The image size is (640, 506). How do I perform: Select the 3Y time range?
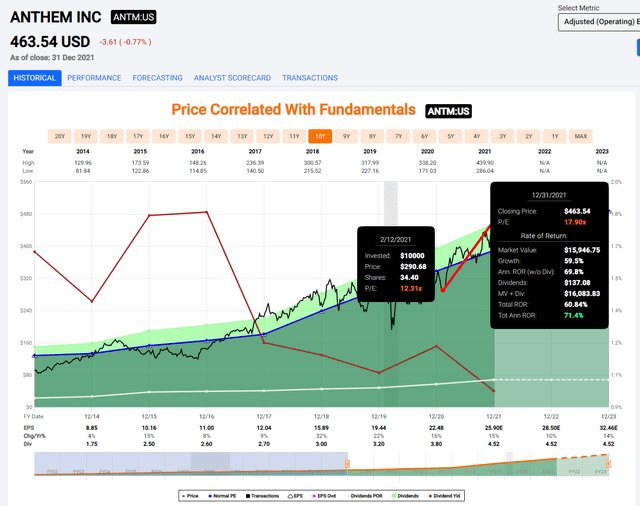click(x=503, y=136)
